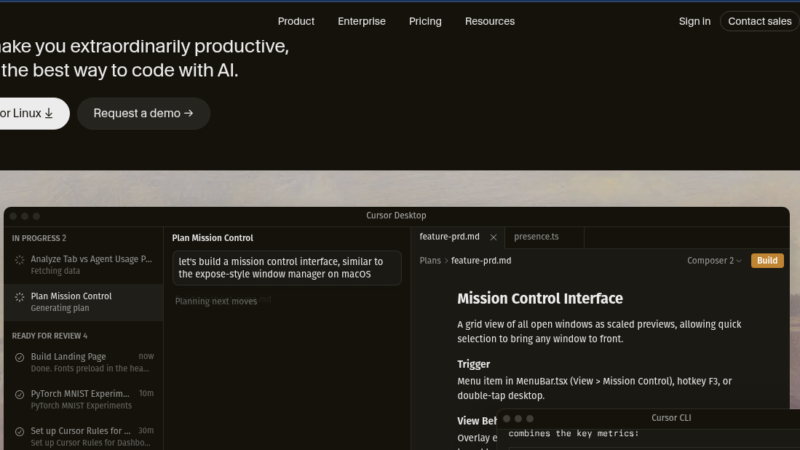
Task: Open the Composer 2 model dropdown
Action: tap(714, 261)
